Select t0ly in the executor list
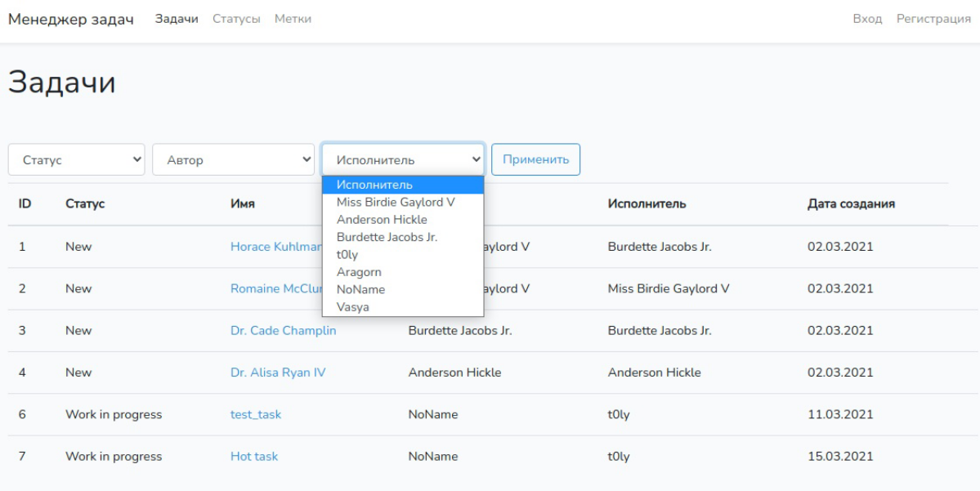The image size is (980, 491). [347, 255]
